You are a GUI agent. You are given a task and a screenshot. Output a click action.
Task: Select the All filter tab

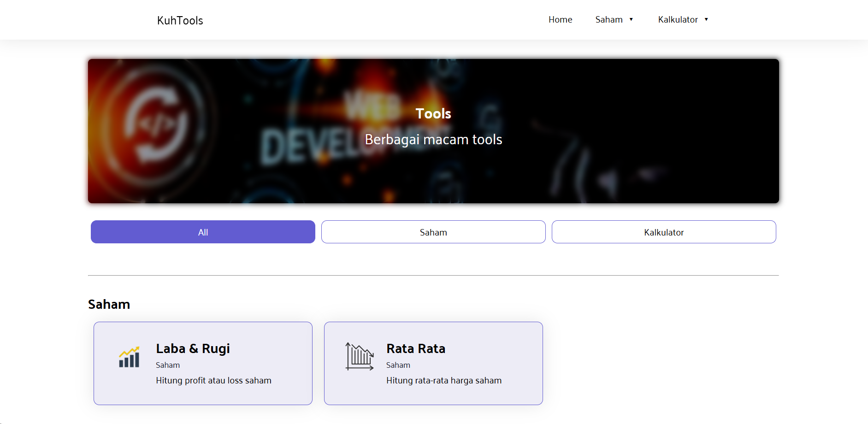203,232
